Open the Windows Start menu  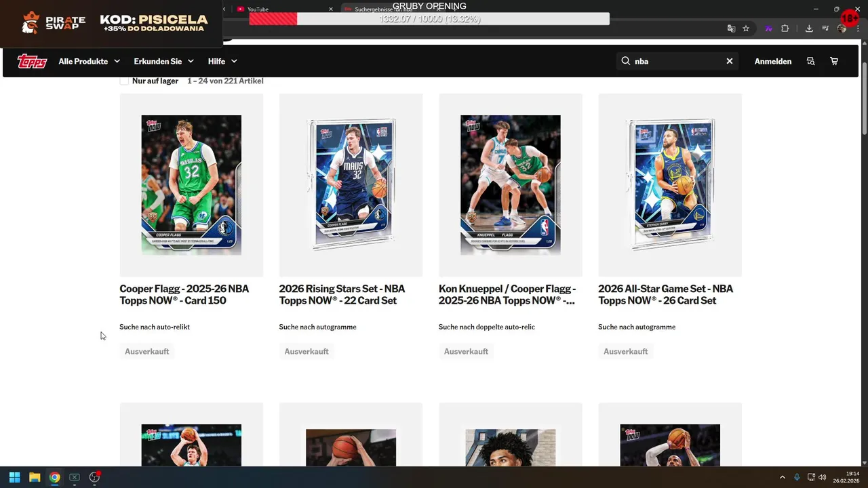(x=14, y=477)
